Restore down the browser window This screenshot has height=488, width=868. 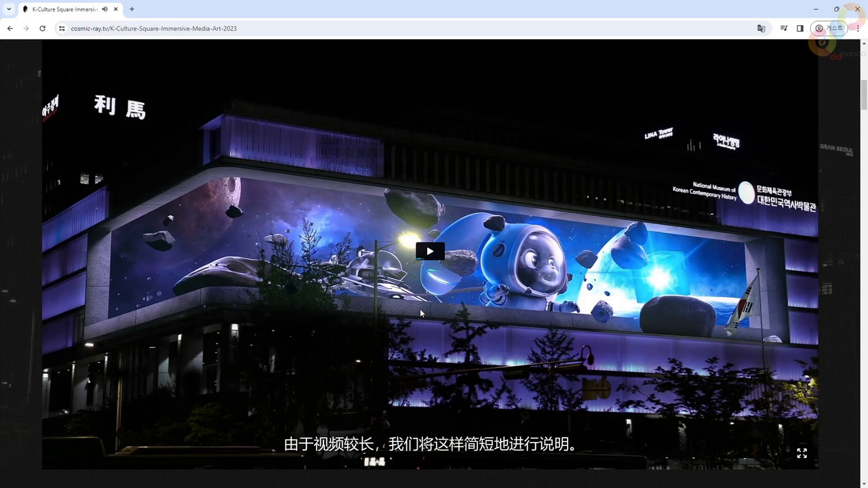836,9
